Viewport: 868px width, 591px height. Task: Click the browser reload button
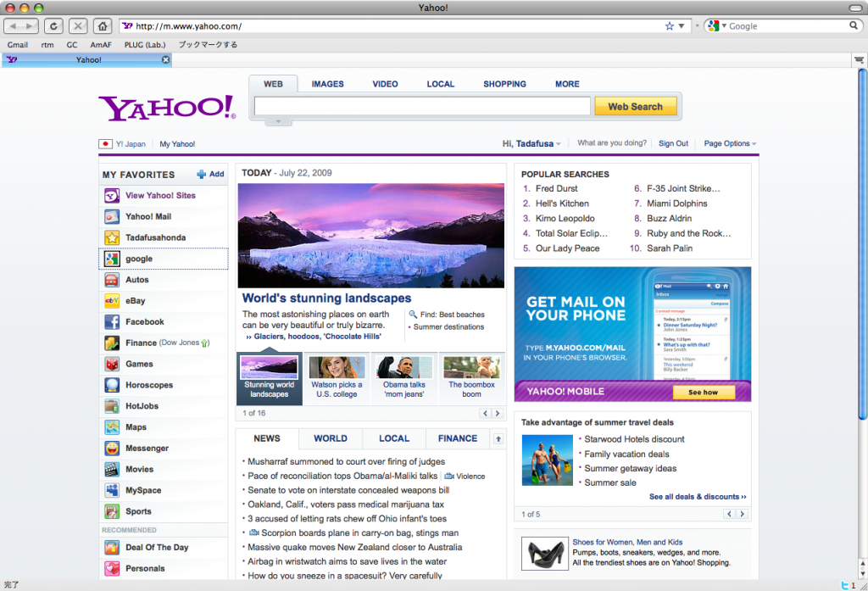pyautogui.click(x=53, y=26)
